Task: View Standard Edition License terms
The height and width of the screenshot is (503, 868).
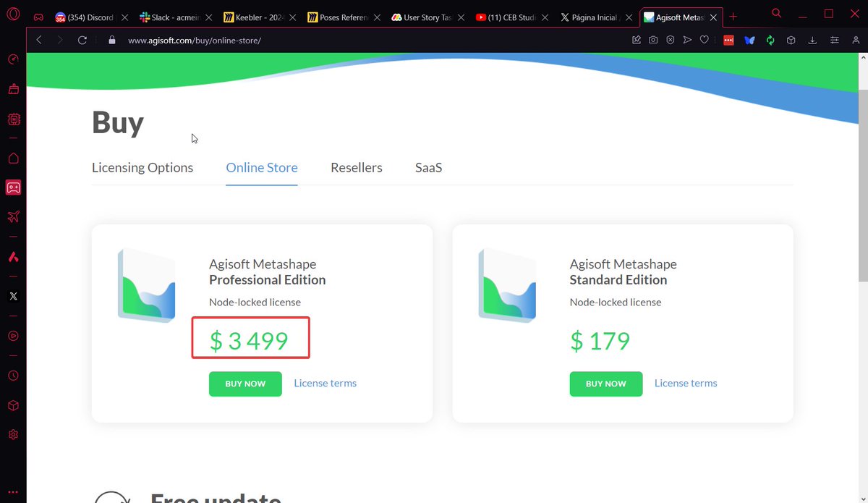Action: point(686,384)
